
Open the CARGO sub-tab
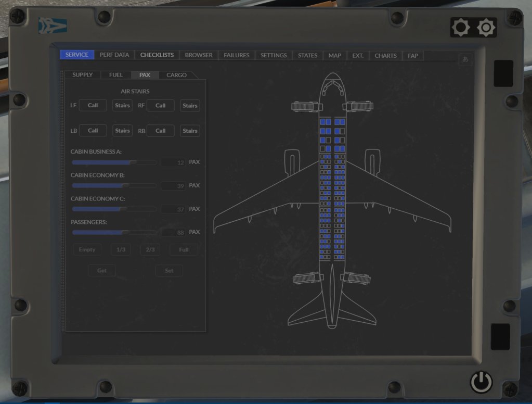[176, 75]
